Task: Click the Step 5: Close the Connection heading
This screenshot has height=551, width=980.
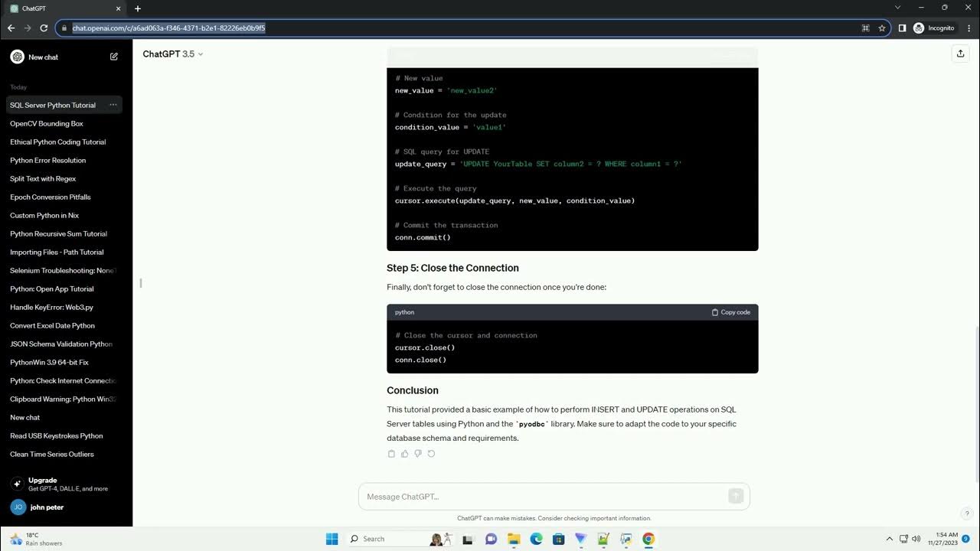Action: [452, 268]
